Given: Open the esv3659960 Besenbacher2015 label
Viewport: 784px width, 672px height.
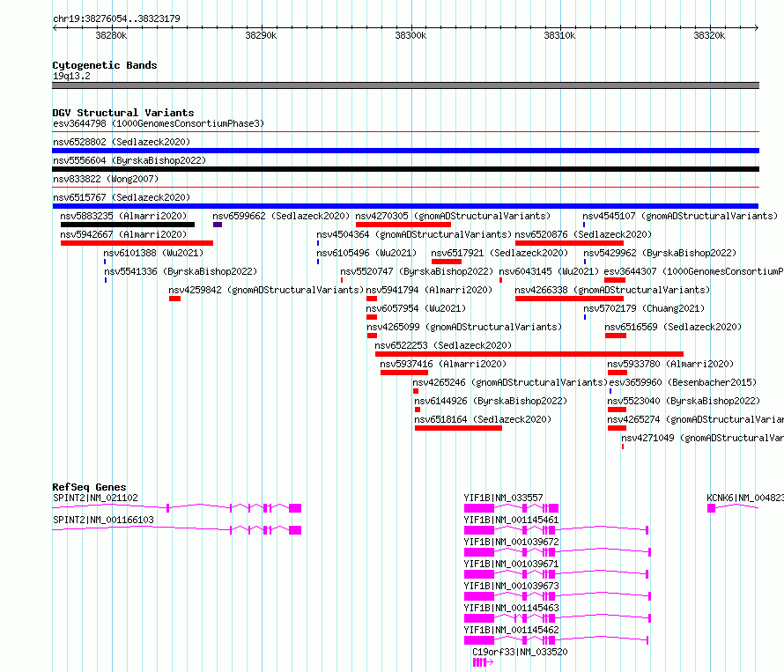Looking at the screenshot, I should point(683,382).
